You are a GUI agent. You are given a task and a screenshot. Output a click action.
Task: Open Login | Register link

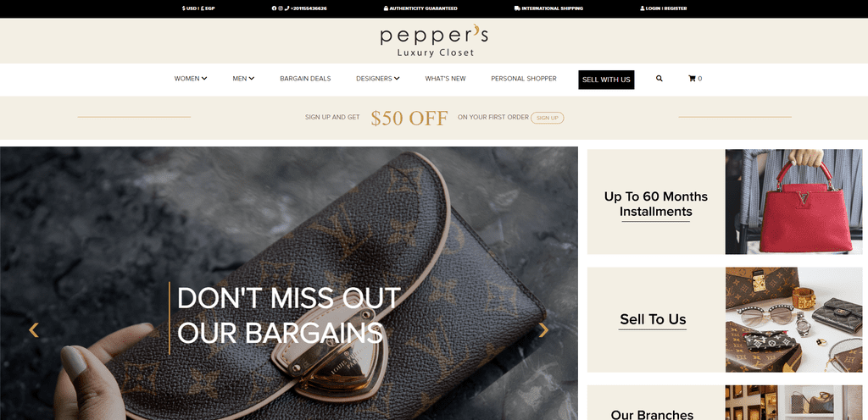[663, 8]
